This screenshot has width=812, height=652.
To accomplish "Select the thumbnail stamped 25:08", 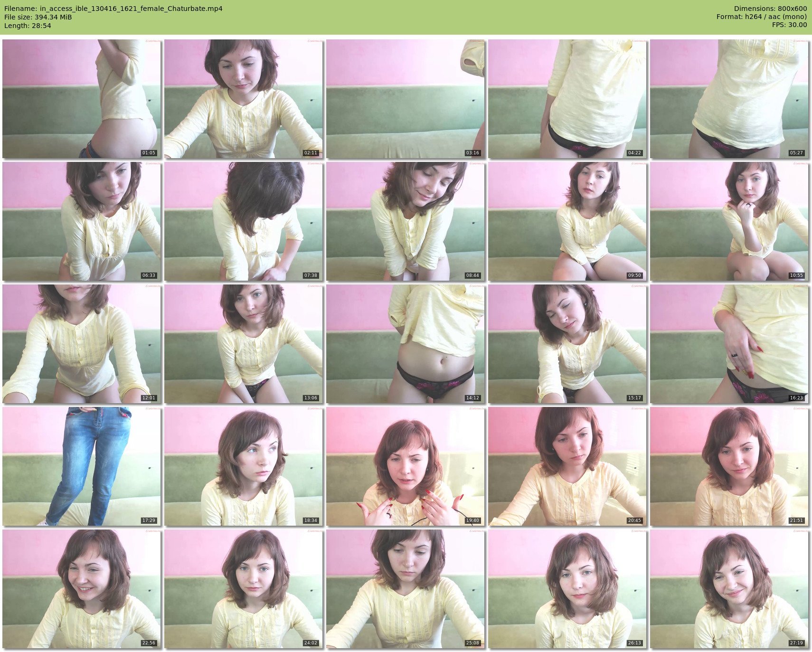I will coord(406,589).
